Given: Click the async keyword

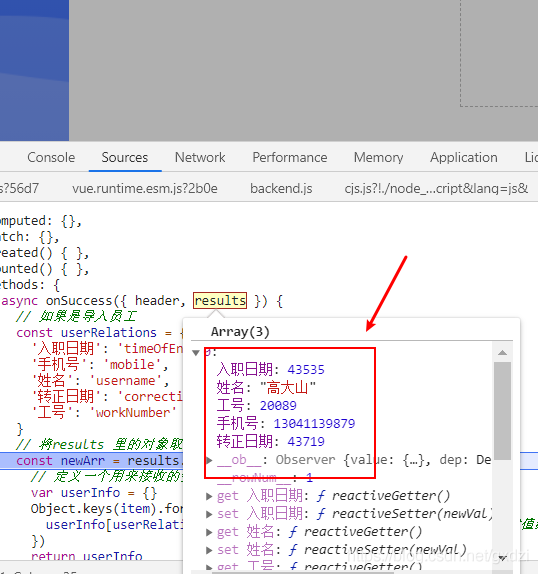Looking at the screenshot, I should (x=19, y=301).
